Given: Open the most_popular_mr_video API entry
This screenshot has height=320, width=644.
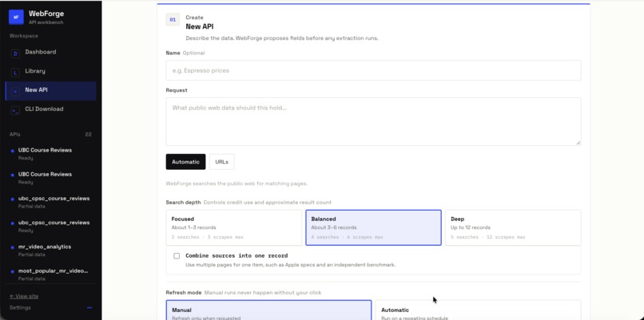Looking at the screenshot, I should click(x=50, y=274).
